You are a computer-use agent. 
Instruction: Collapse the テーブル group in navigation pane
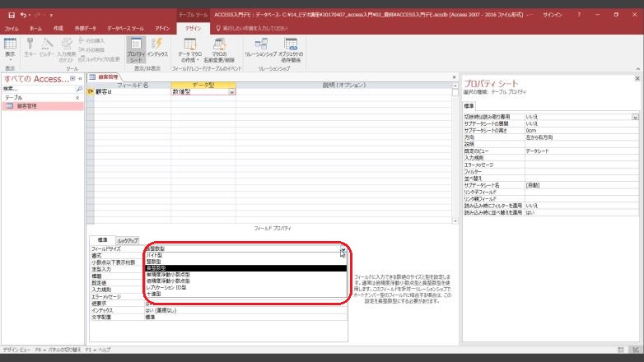tap(77, 98)
